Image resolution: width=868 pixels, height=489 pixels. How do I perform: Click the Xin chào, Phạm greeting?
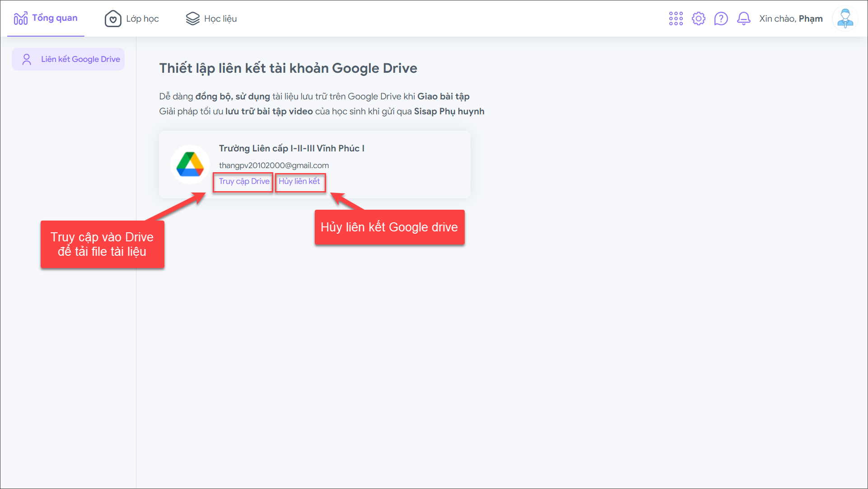[x=790, y=19]
